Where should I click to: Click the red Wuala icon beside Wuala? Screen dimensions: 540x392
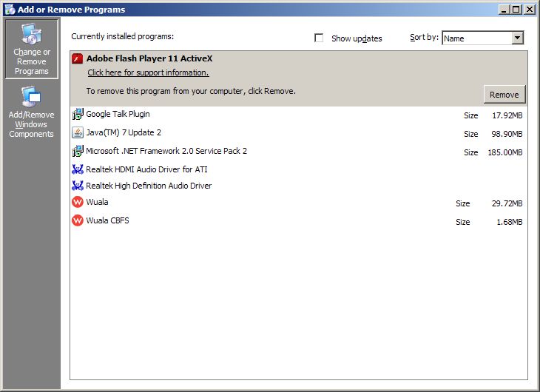click(x=78, y=202)
